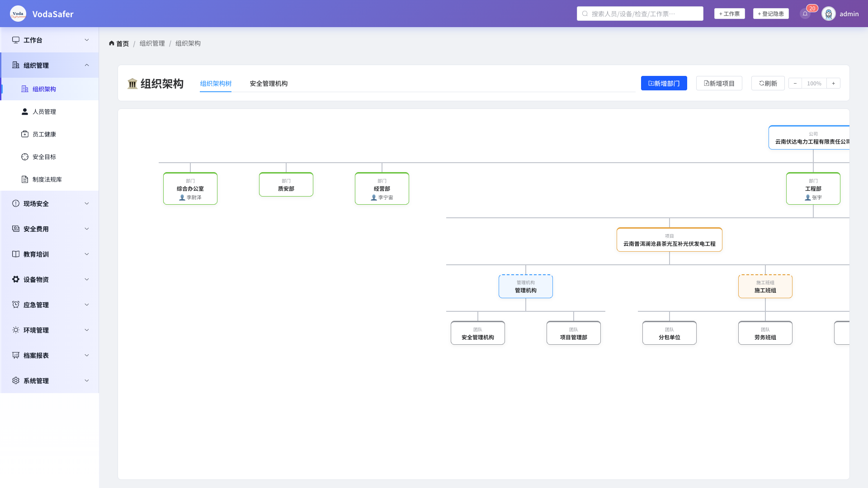The width and height of the screenshot is (868, 488).
Task: Click the home icon in breadcrumb
Action: (x=112, y=43)
